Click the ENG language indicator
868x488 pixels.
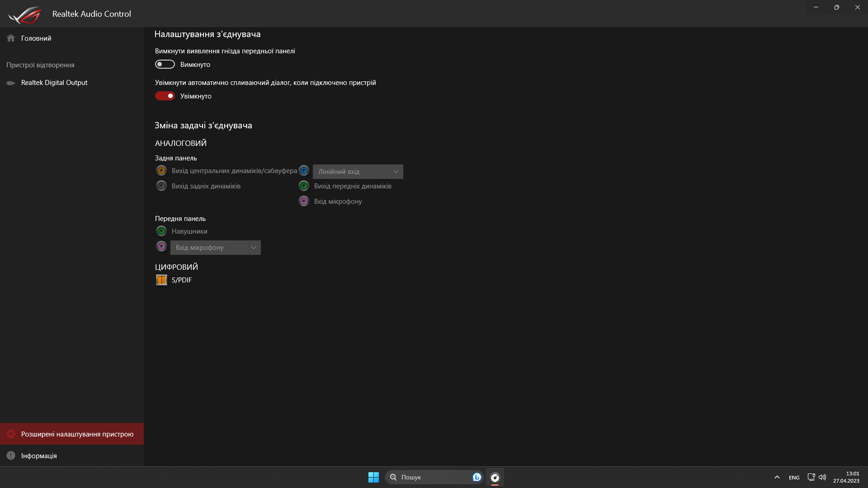point(794,477)
